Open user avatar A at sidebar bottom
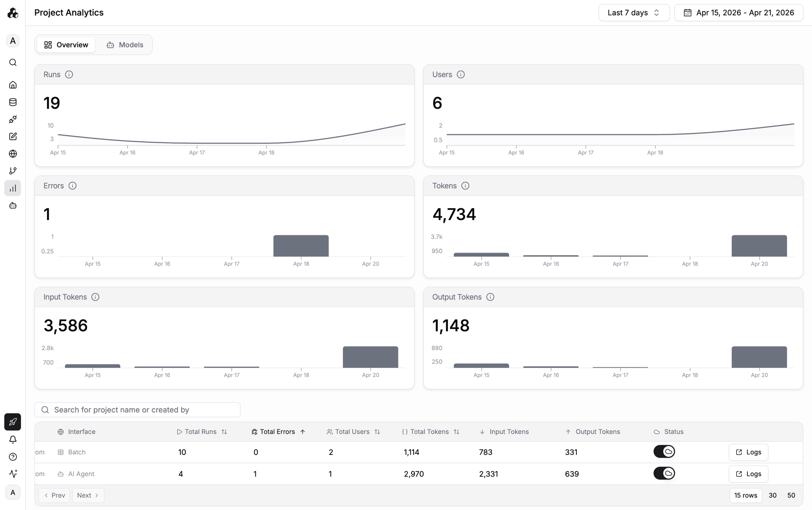 pos(13,492)
